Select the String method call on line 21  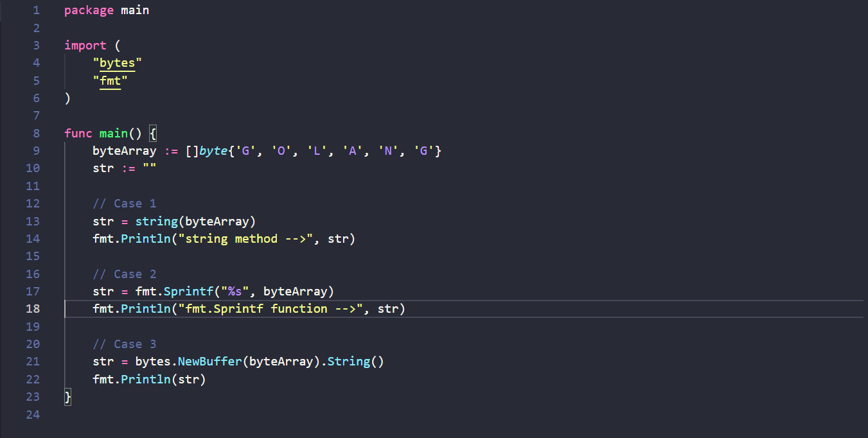tap(349, 361)
